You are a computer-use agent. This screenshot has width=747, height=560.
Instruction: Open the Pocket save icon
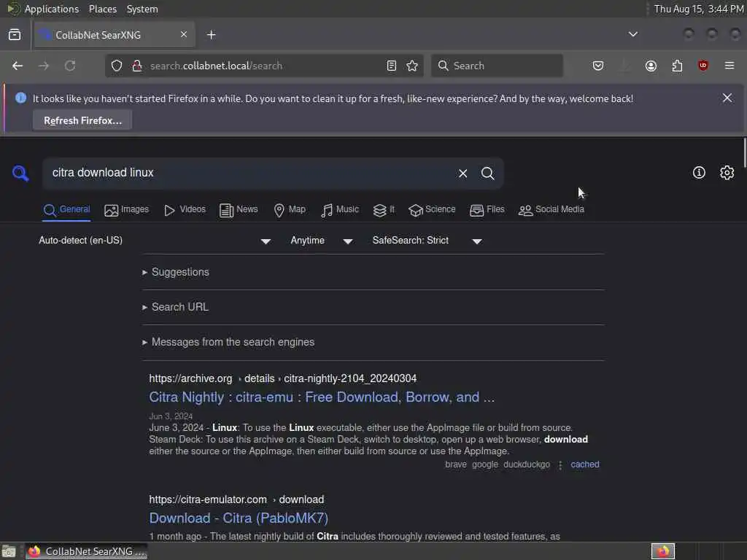(x=598, y=66)
